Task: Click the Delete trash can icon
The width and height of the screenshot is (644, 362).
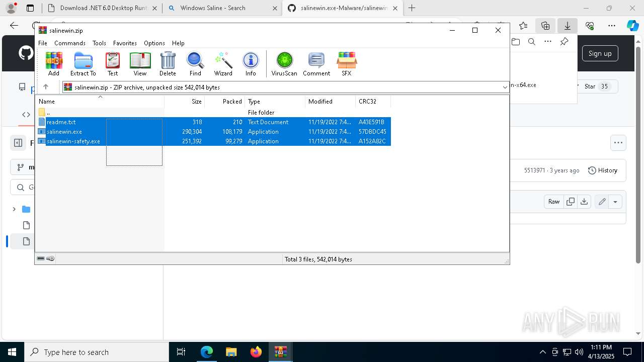Action: [x=168, y=64]
